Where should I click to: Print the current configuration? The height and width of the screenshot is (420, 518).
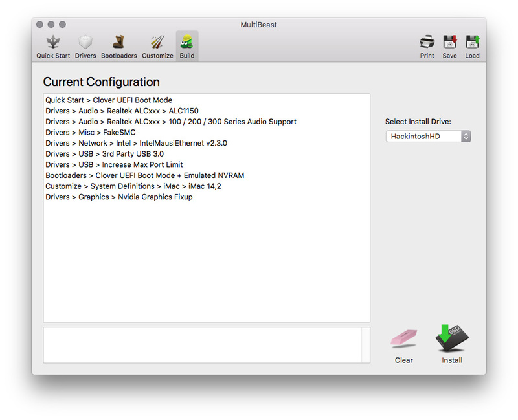coord(427,47)
